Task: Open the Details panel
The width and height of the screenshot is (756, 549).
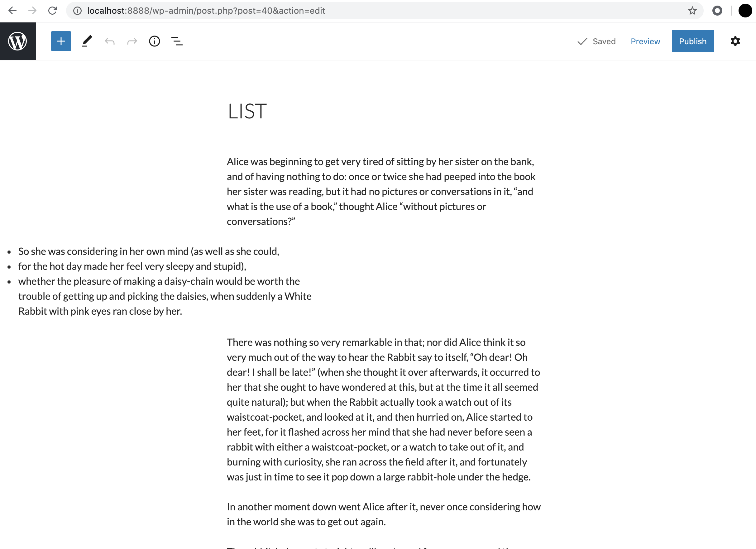Action: (x=154, y=41)
